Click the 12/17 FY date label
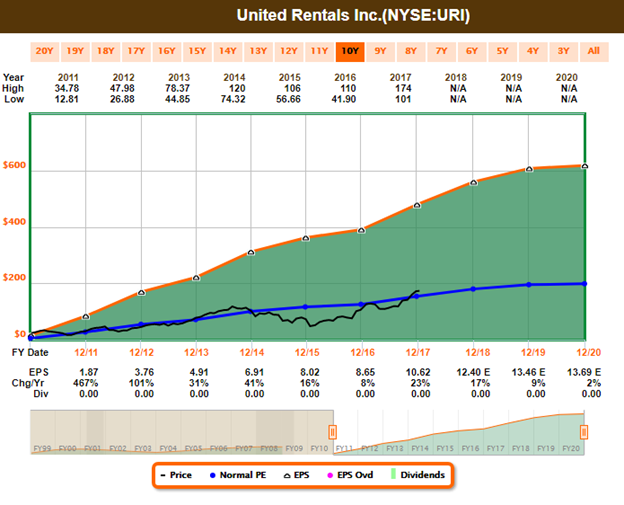 [x=417, y=353]
